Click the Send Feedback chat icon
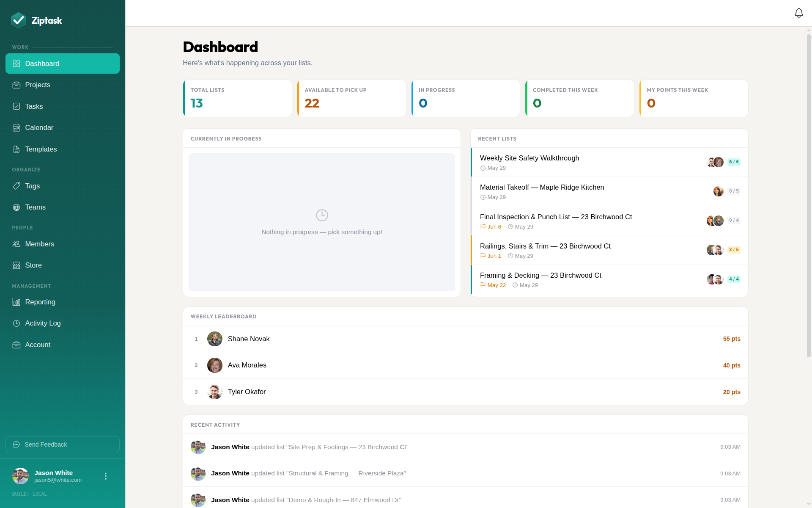The image size is (812, 508). 16,444
